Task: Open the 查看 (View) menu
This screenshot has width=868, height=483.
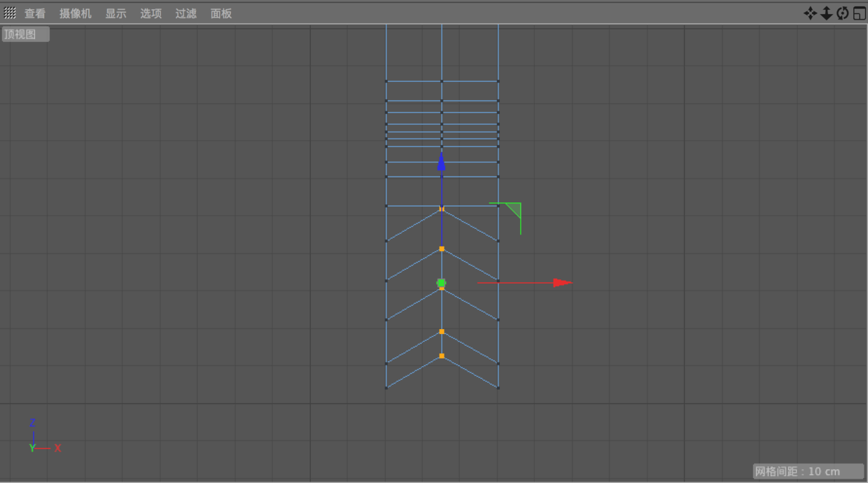Action: click(35, 13)
